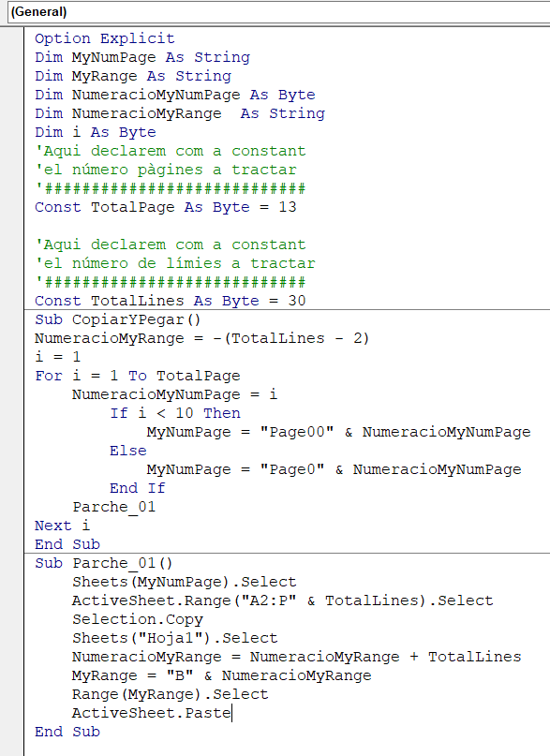
Task: Click 'Sheets(MyNumPage).Select' line
Action: (x=185, y=582)
